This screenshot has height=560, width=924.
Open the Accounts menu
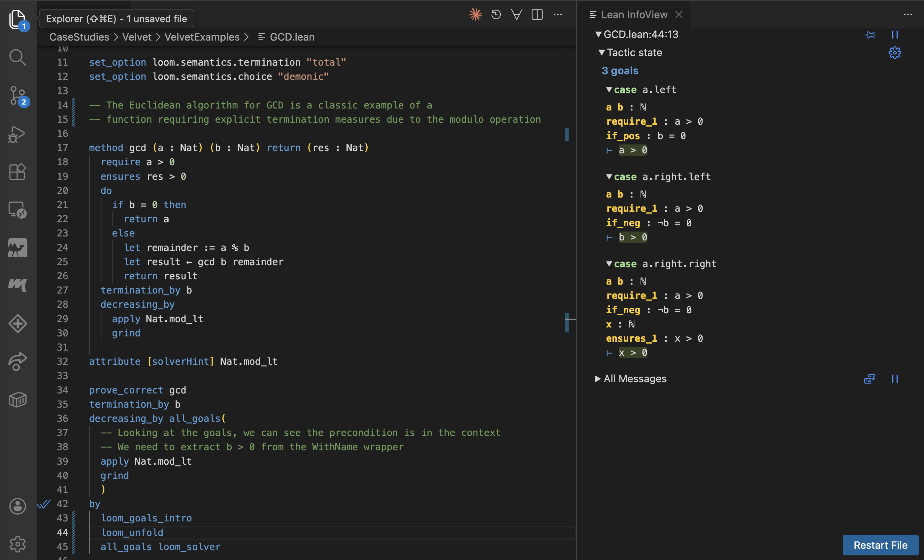[x=17, y=506]
